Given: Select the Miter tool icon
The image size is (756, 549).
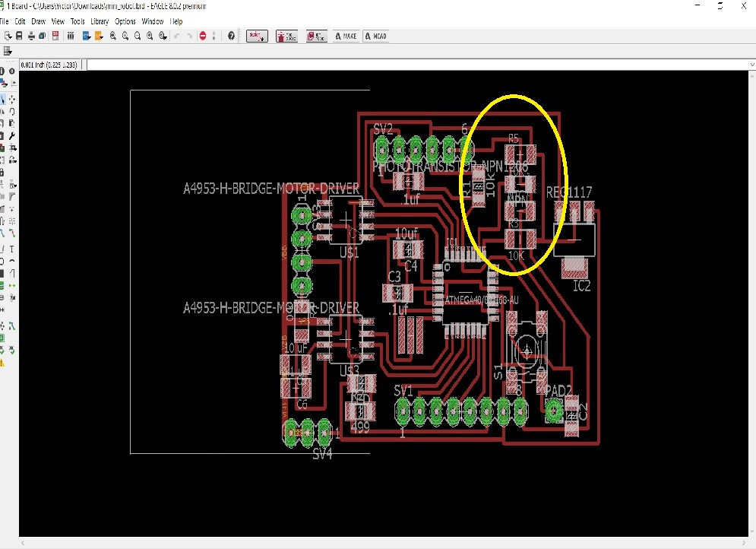Looking at the screenshot, I should pyautogui.click(x=12, y=196).
